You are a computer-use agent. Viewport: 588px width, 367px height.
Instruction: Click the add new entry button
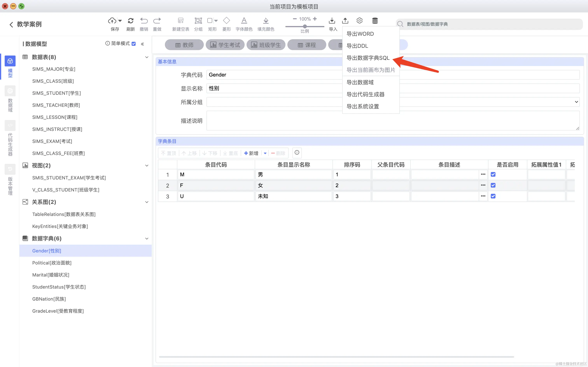click(x=251, y=153)
